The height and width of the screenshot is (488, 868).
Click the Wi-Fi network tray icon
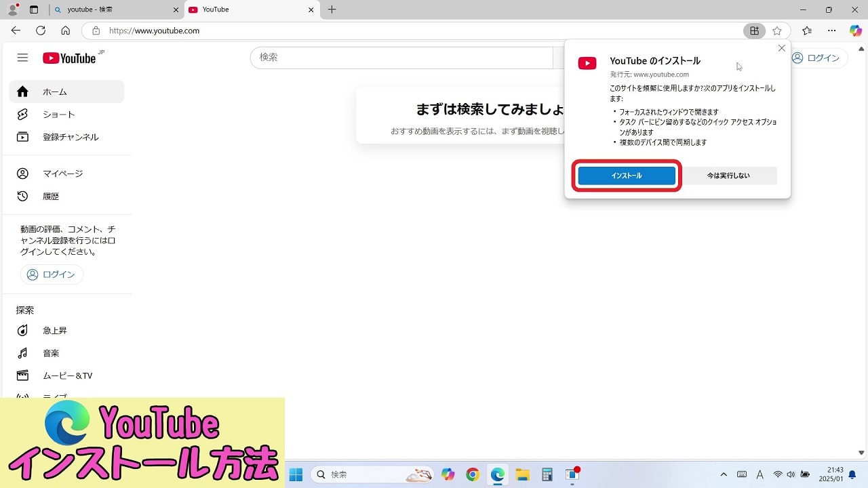pyautogui.click(x=778, y=474)
